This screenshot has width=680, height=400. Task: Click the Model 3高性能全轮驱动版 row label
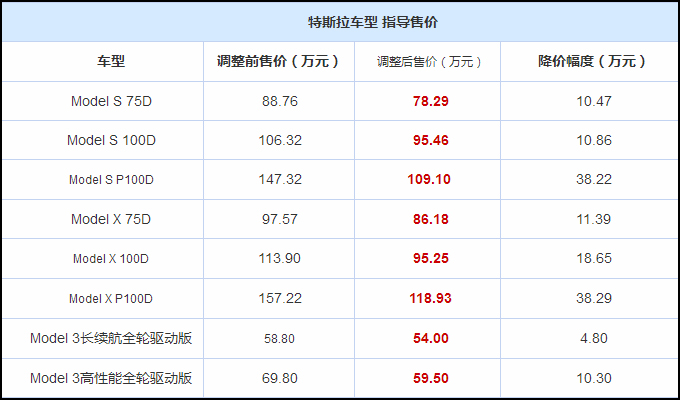pos(111,378)
